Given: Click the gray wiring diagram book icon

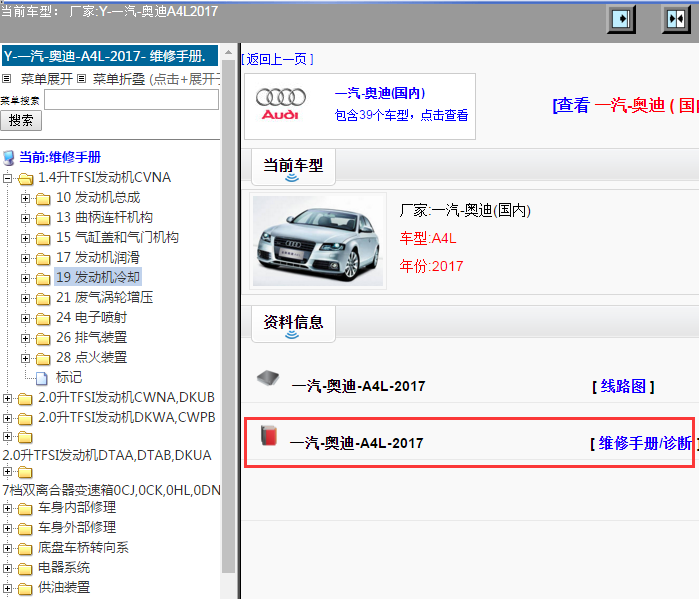Looking at the screenshot, I should (268, 378).
